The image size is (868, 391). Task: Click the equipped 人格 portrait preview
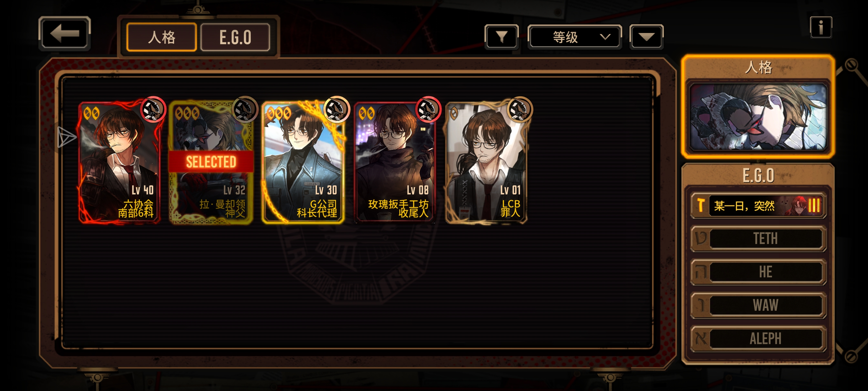click(758, 116)
